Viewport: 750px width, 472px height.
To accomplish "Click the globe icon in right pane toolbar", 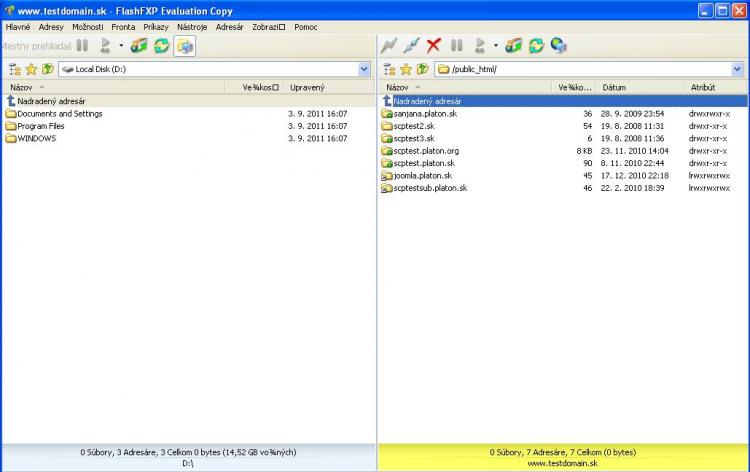I will (559, 46).
